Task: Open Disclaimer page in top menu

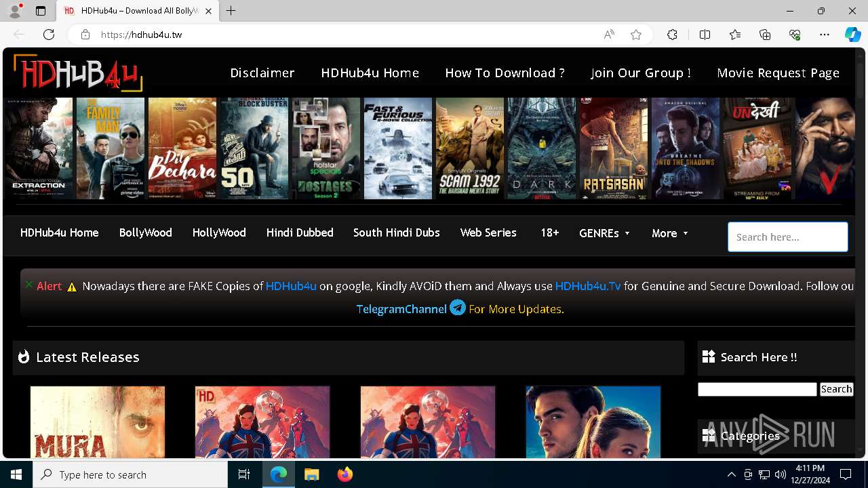Action: [262, 73]
